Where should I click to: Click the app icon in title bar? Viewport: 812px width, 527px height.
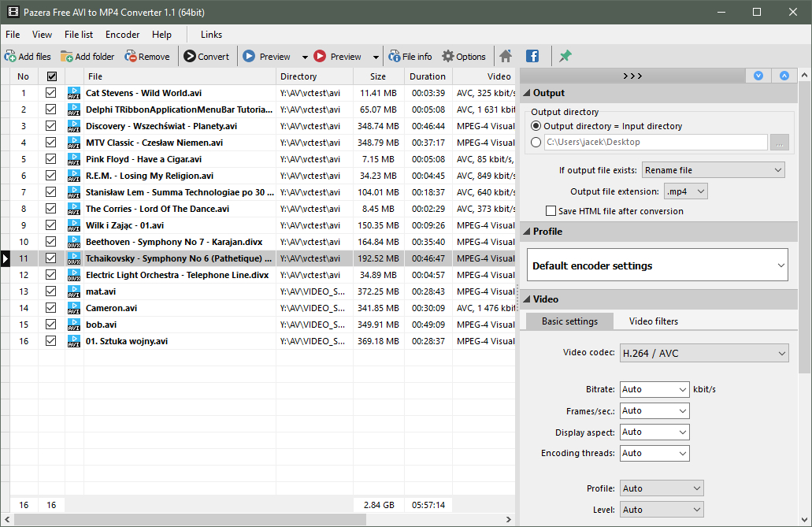pyautogui.click(x=13, y=12)
